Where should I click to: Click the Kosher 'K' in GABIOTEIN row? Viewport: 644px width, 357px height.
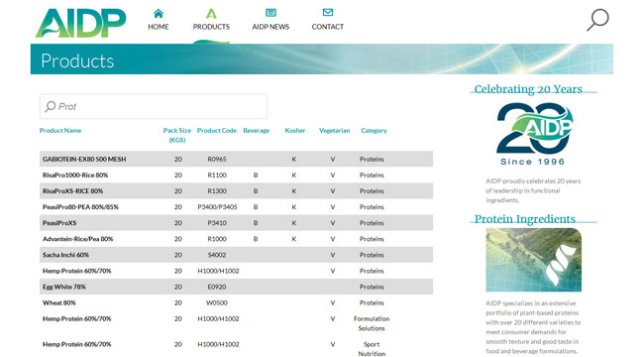pyautogui.click(x=294, y=160)
